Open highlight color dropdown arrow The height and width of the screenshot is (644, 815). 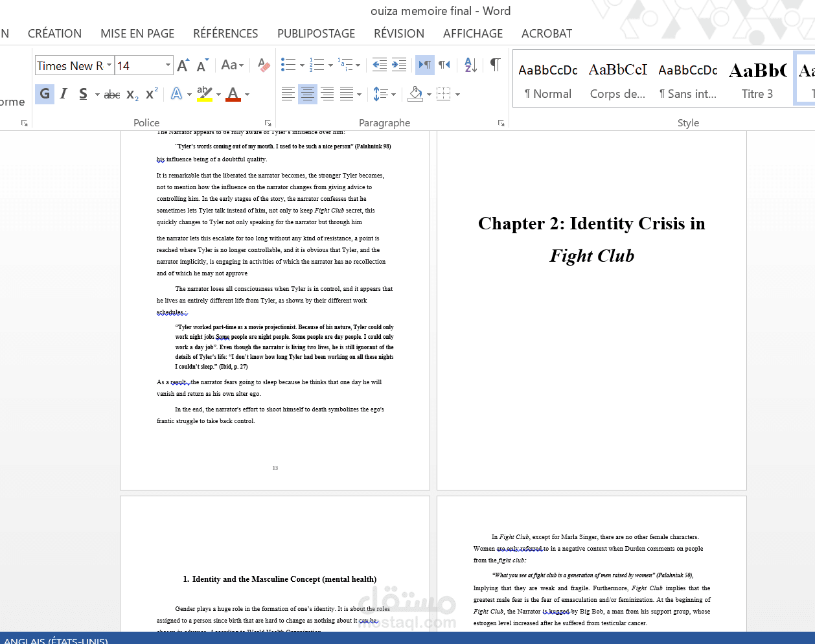coord(218,95)
